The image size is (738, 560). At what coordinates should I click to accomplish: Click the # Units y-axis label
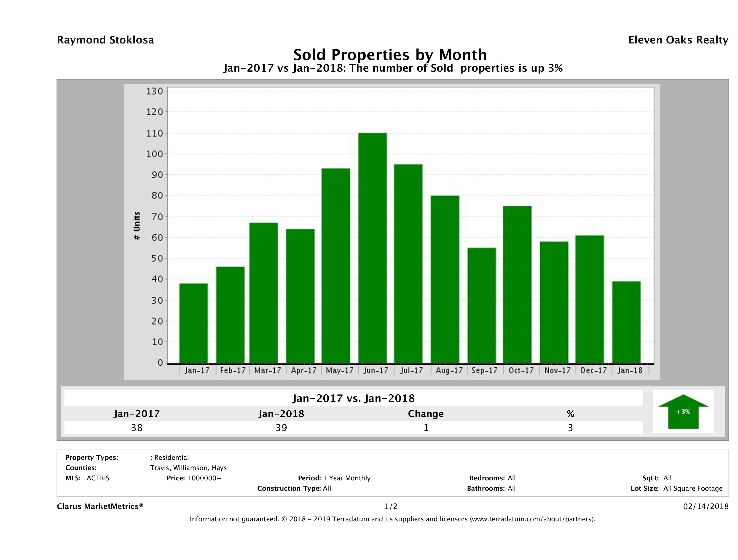(137, 226)
